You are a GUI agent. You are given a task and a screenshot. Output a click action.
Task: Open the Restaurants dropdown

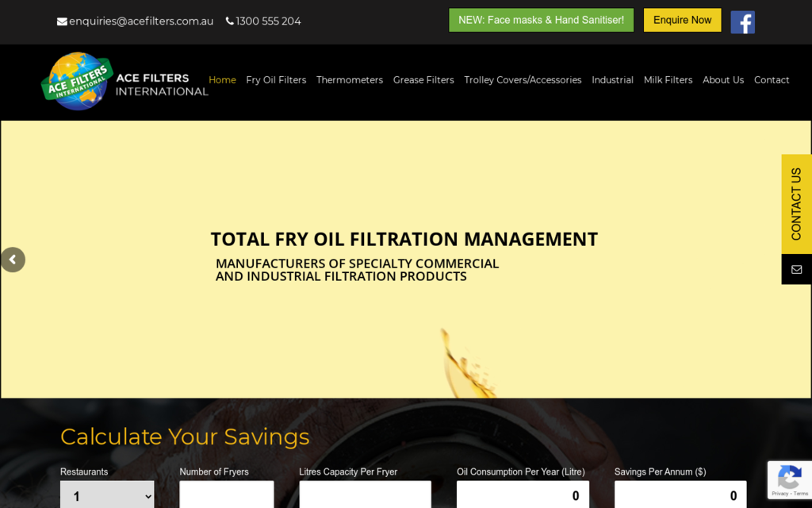[x=107, y=495]
